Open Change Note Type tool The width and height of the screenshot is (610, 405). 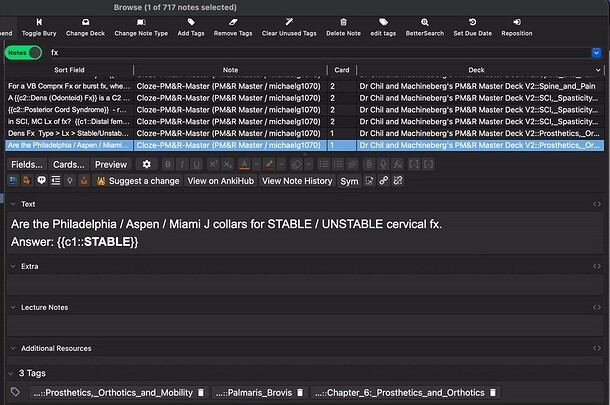tap(140, 21)
